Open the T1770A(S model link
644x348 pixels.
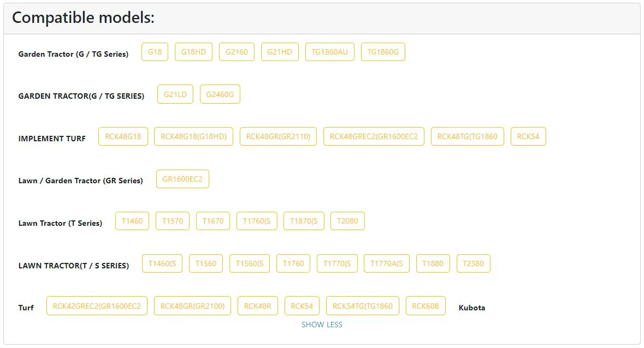pos(386,263)
